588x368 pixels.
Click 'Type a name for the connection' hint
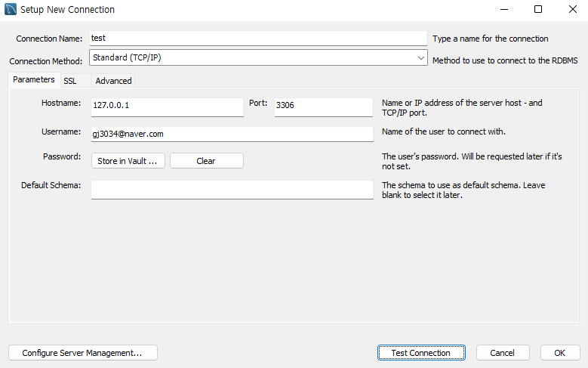(x=490, y=39)
